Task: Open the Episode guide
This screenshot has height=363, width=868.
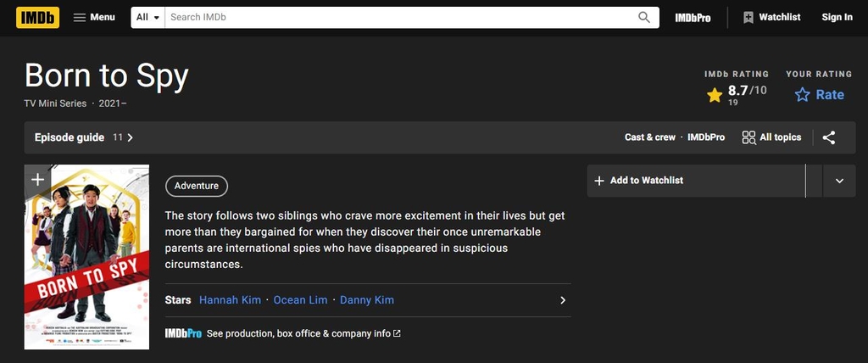Action: click(x=84, y=137)
